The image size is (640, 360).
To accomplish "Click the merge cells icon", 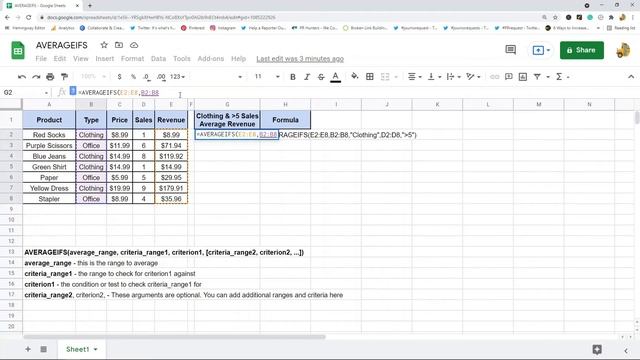I will [384, 77].
